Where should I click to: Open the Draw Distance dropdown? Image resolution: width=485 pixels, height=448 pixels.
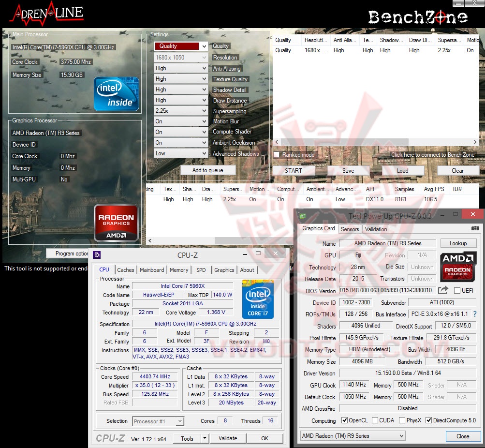click(x=181, y=100)
